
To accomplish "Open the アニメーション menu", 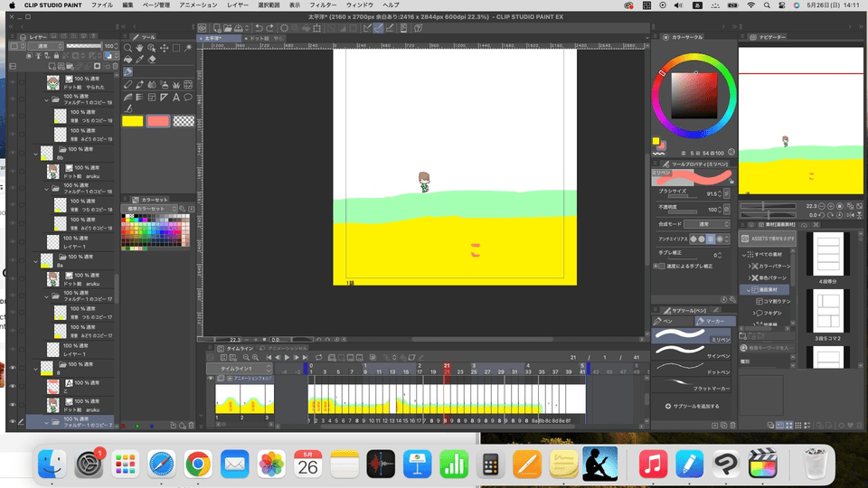I will pyautogui.click(x=197, y=5).
